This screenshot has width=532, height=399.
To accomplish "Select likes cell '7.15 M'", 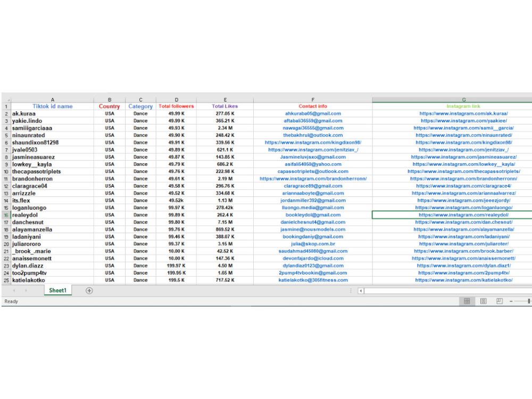I will 225,222.
